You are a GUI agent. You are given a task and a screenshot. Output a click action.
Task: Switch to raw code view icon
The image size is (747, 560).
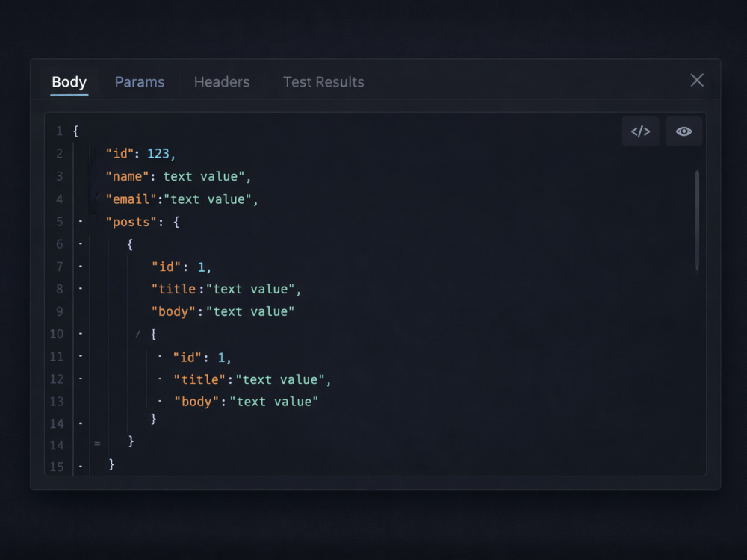pos(640,131)
